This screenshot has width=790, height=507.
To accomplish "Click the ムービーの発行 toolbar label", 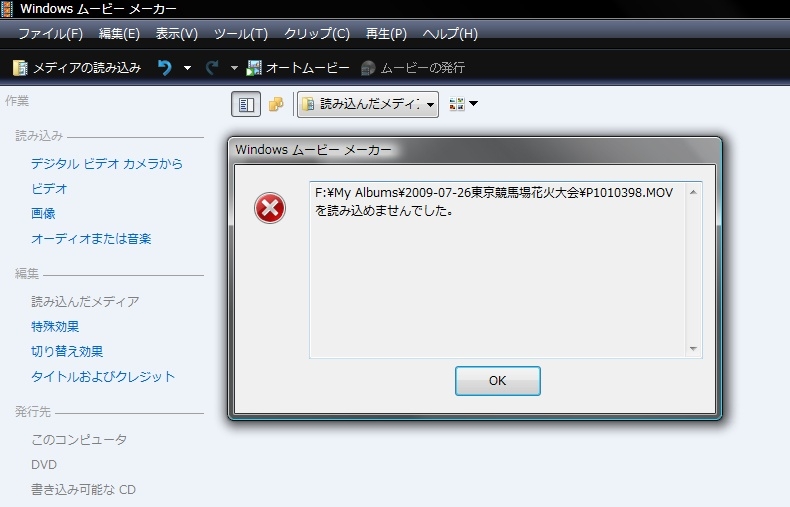I will tap(423, 68).
